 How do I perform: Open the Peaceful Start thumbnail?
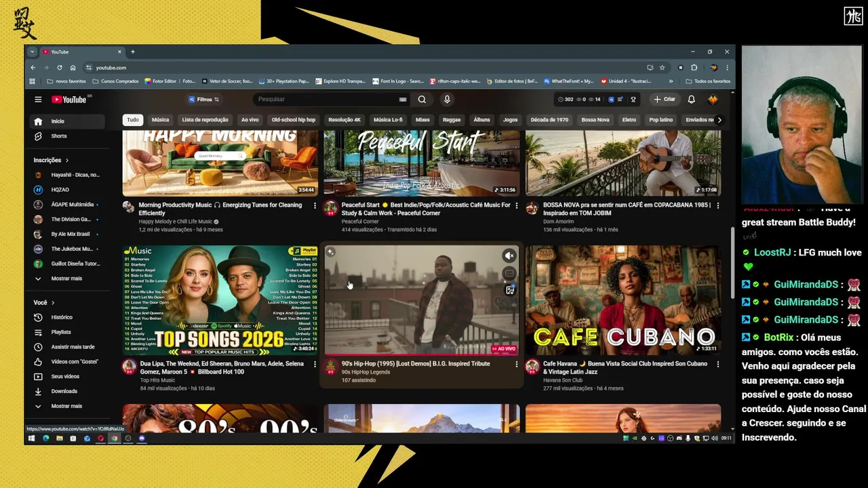point(422,163)
